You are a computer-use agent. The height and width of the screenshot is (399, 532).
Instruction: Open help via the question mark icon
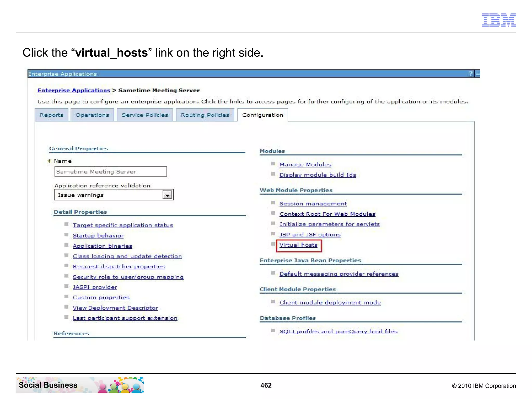tap(470, 74)
